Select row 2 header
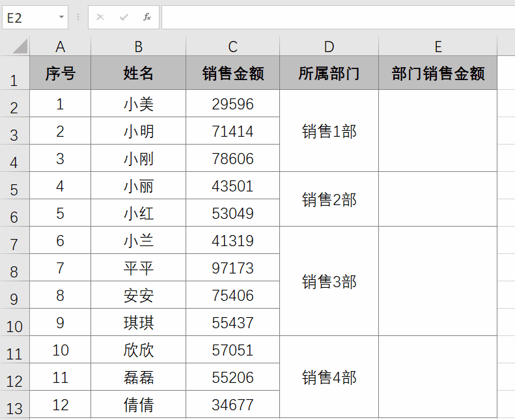The height and width of the screenshot is (420, 515). [x=14, y=104]
